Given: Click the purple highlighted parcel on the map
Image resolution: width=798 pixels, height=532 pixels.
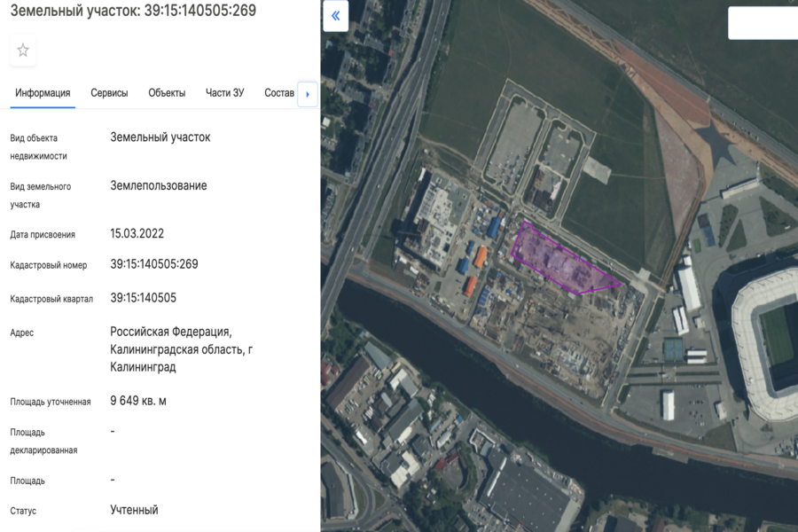Looking at the screenshot, I should tap(560, 262).
